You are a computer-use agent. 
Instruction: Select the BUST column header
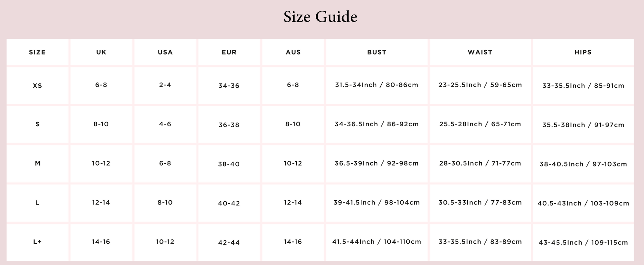point(377,52)
